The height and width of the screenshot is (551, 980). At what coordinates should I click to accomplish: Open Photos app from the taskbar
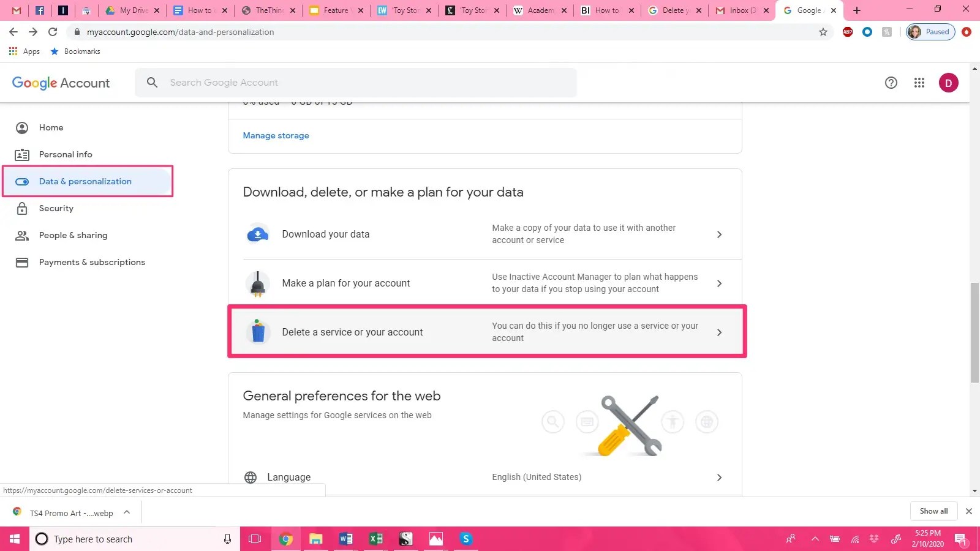[436, 539]
